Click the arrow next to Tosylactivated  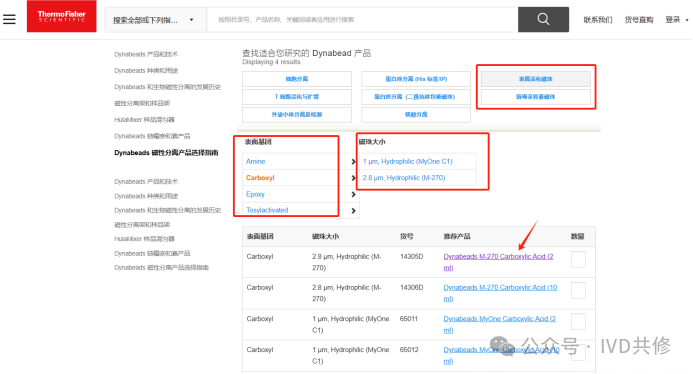353,210
